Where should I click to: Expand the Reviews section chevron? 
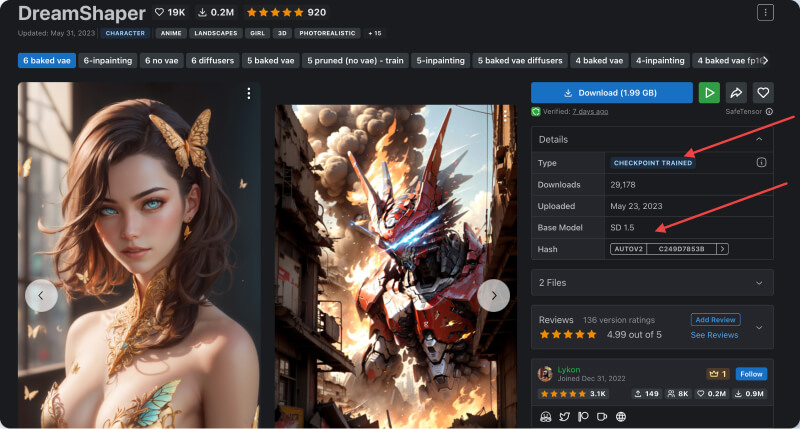click(759, 327)
